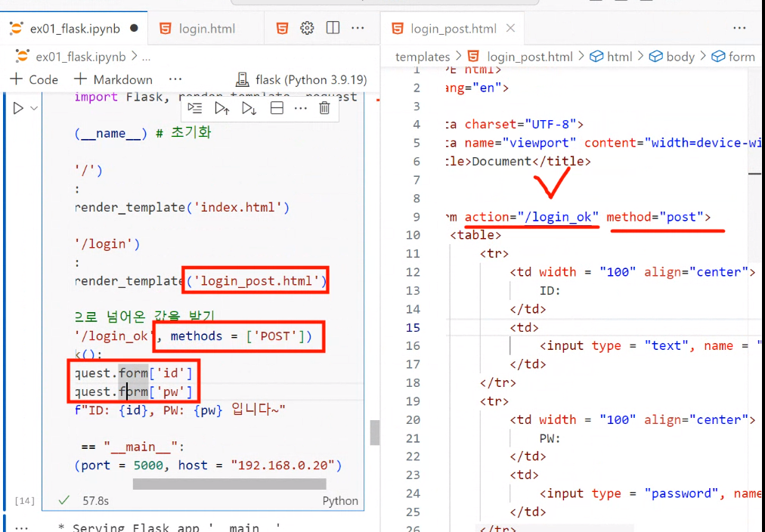This screenshot has width=765, height=532.
Task: Switch to the ex01_flask.ipynb tab
Action: (73, 29)
